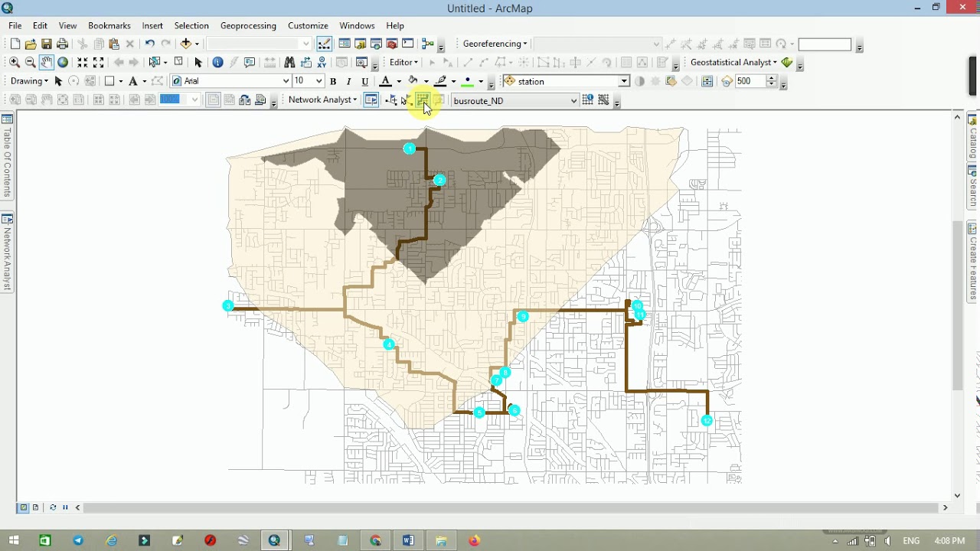Open the line color picker

[x=441, y=81]
